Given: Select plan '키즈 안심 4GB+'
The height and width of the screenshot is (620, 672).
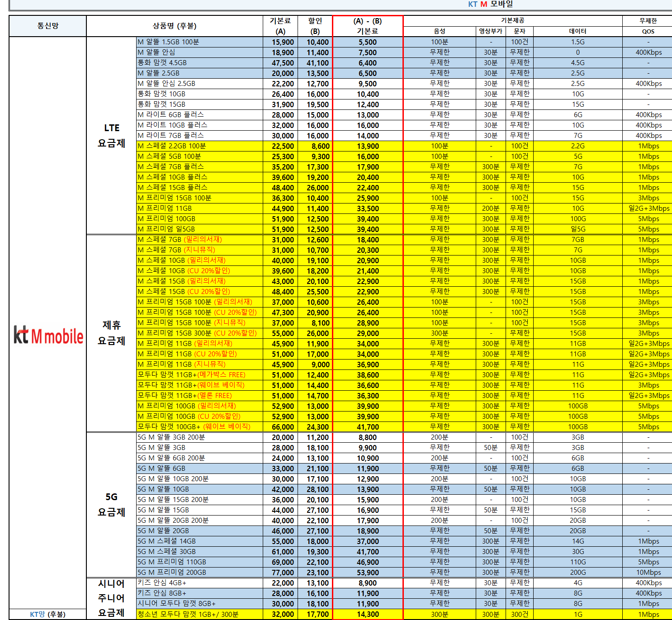Looking at the screenshot, I should click(199, 583).
